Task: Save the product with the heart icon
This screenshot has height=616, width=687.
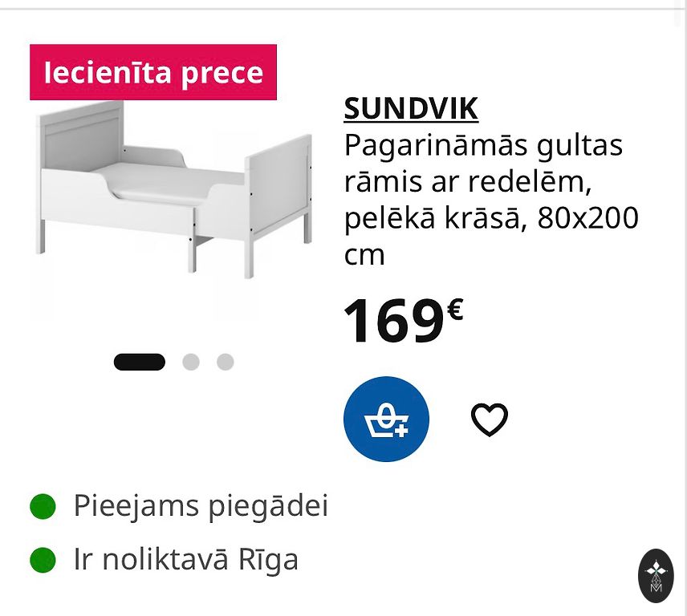Action: 489,419
